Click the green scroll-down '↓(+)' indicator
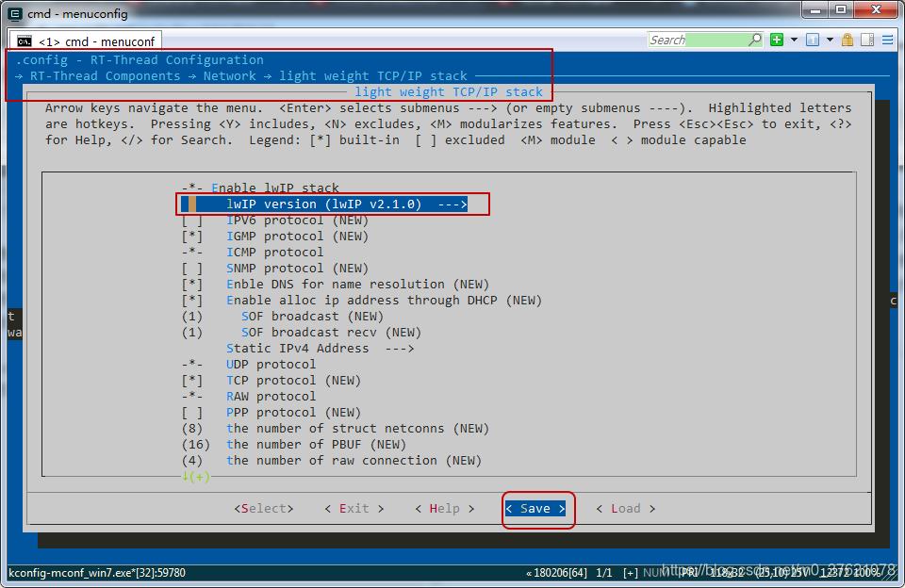Image resolution: width=905 pixels, height=588 pixels. [x=196, y=477]
